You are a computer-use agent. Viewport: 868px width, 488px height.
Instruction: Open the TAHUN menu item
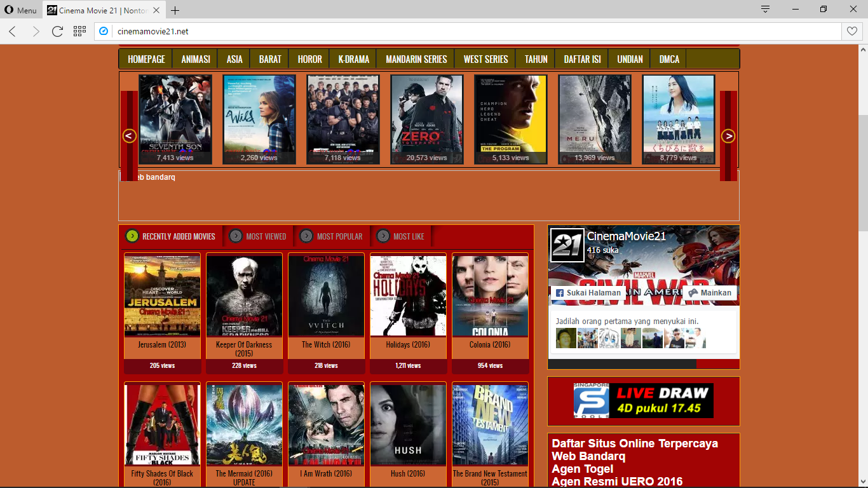click(536, 59)
